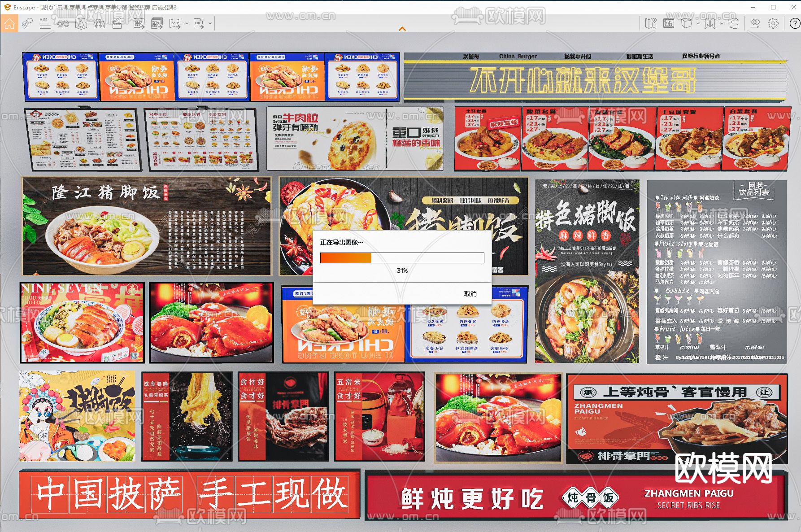Click the wings navigation mode icon
This screenshot has width=801, height=532.
click(x=710, y=23)
